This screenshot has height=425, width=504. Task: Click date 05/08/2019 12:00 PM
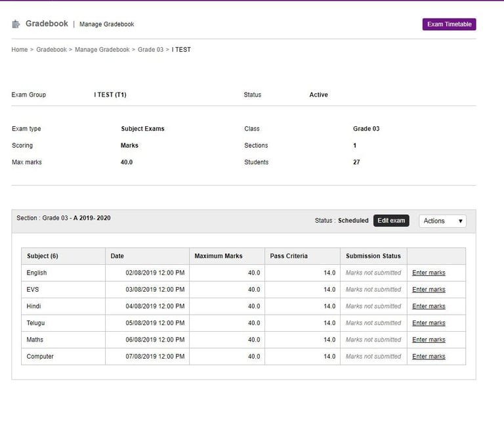tap(155, 323)
